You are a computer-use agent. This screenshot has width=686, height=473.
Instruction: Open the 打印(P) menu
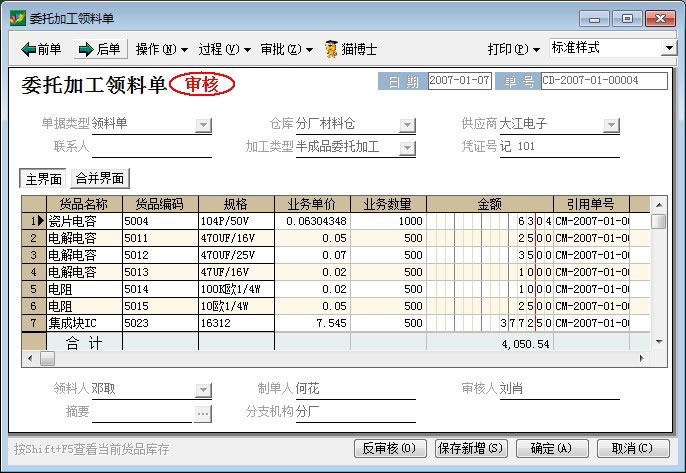point(514,49)
